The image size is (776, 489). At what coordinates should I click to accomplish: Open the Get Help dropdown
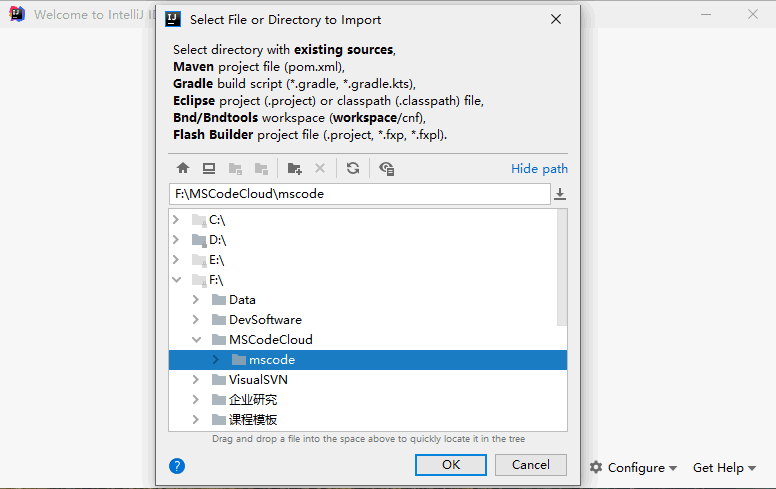tap(725, 467)
